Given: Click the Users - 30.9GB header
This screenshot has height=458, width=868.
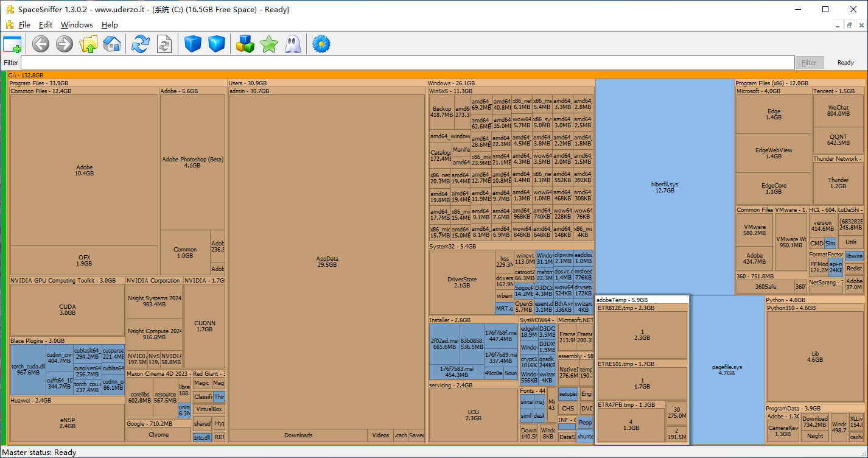Looking at the screenshot, I should click(x=326, y=83).
